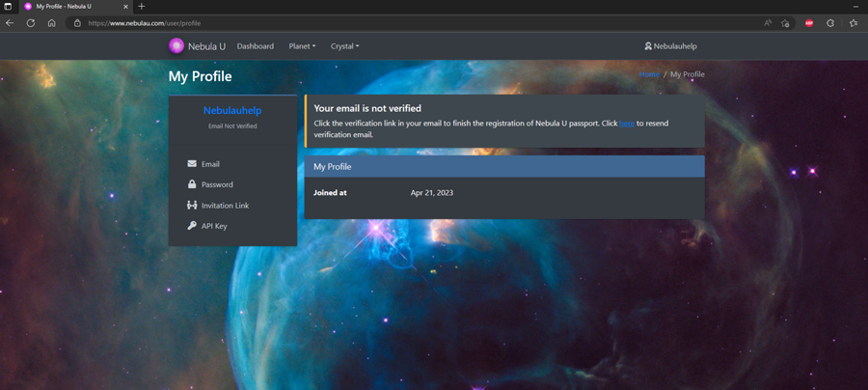
Task: Click the My Profile panel header
Action: pos(504,166)
